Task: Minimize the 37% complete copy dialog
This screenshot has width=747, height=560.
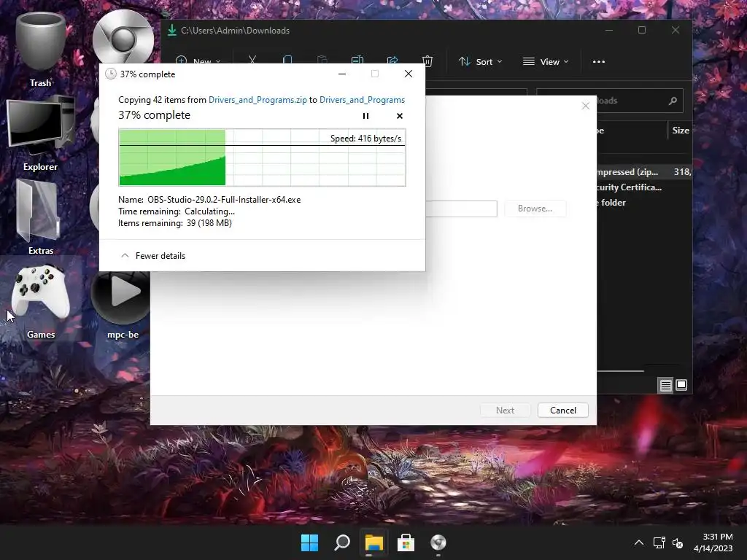Action: [342, 74]
